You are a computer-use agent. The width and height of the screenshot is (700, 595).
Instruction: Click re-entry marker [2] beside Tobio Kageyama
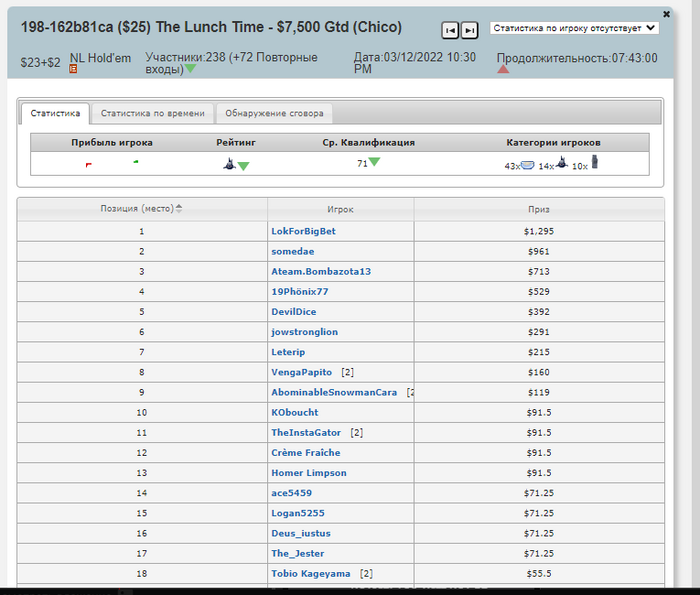[366, 573]
